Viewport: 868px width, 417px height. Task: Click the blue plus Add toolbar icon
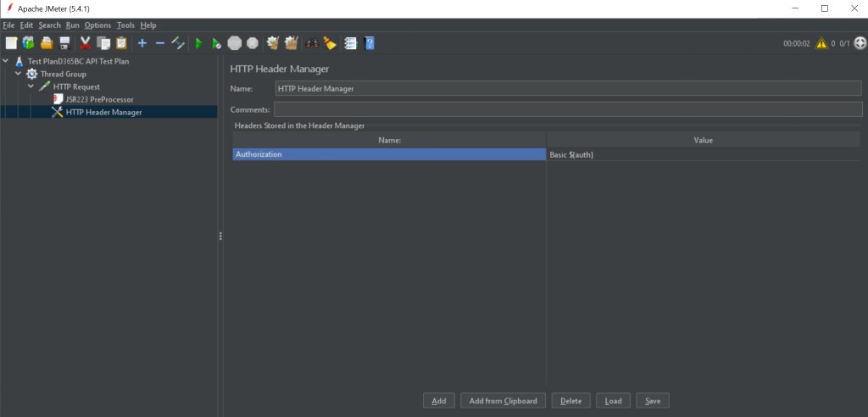coord(142,43)
